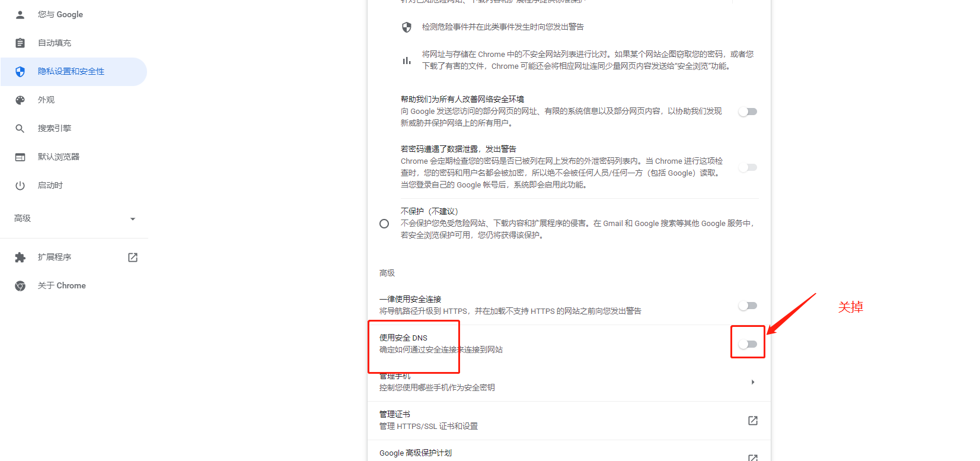980x461 pixels.
Task: Open 管理证书 via its external link icon
Action: click(x=753, y=420)
